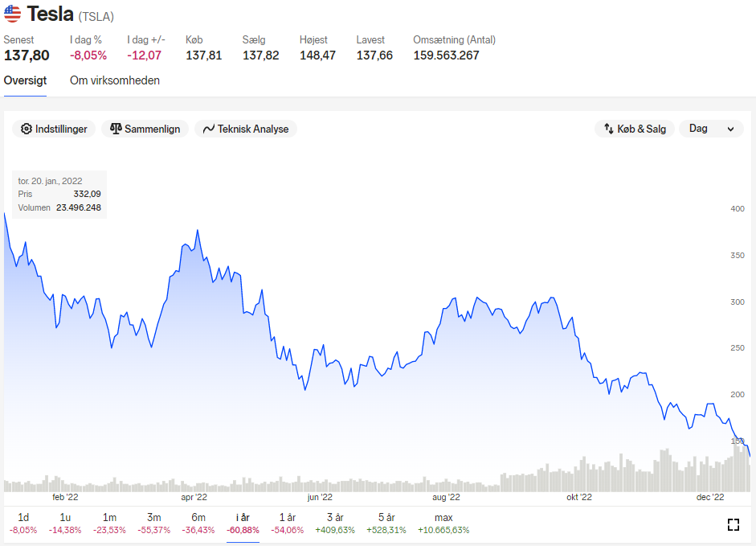Click the I dag % value -8,05%

[x=88, y=55]
